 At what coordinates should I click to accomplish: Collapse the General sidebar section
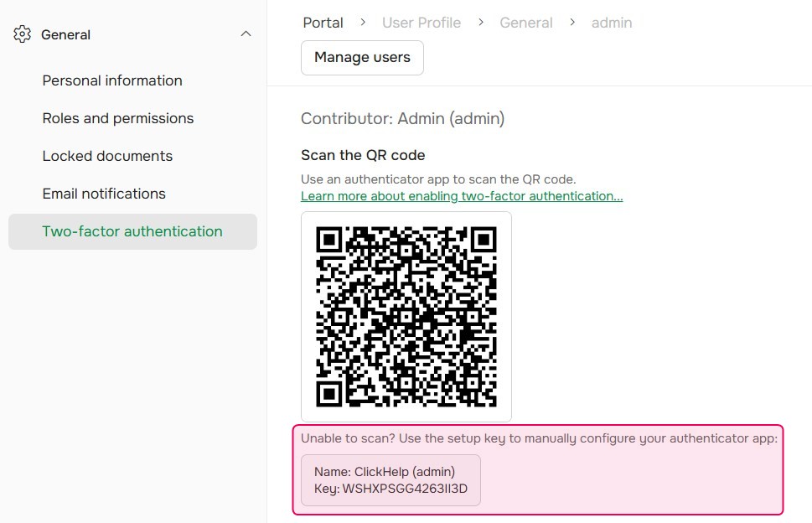[x=246, y=34]
